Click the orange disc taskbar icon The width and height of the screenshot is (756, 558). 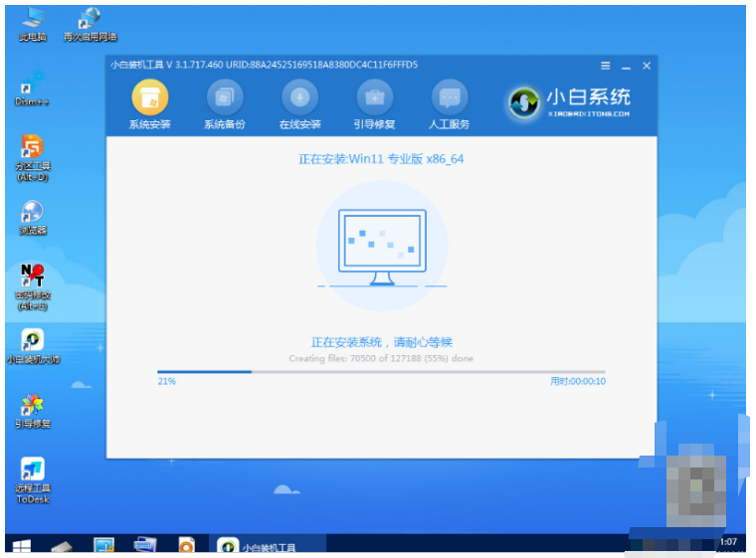tap(186, 545)
